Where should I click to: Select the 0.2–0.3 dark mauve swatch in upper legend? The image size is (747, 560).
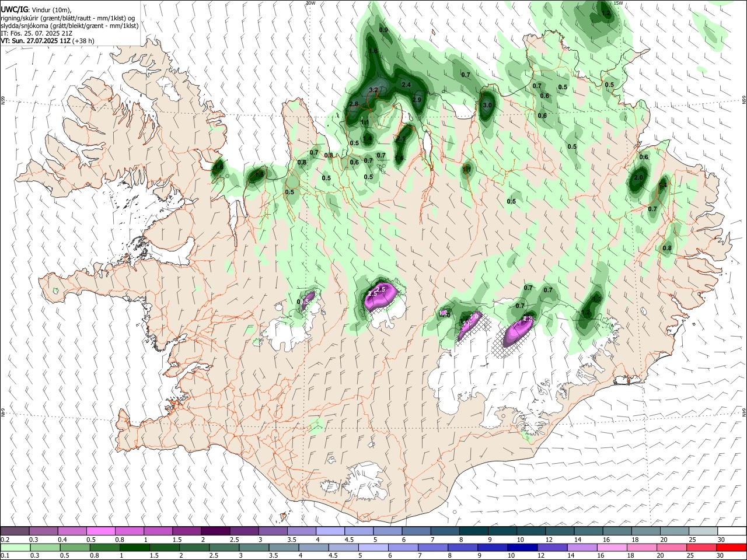tap(15, 531)
